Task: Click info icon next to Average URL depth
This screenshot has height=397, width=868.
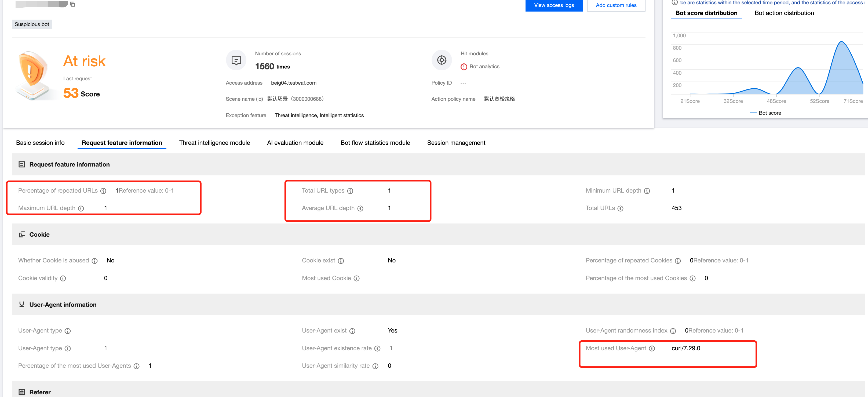Action: click(360, 208)
